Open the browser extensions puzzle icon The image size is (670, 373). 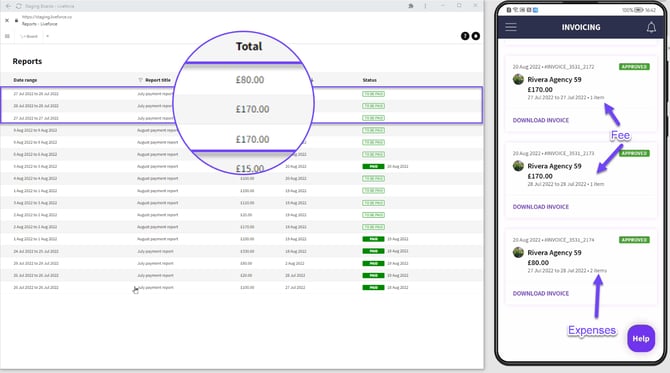[411, 6]
